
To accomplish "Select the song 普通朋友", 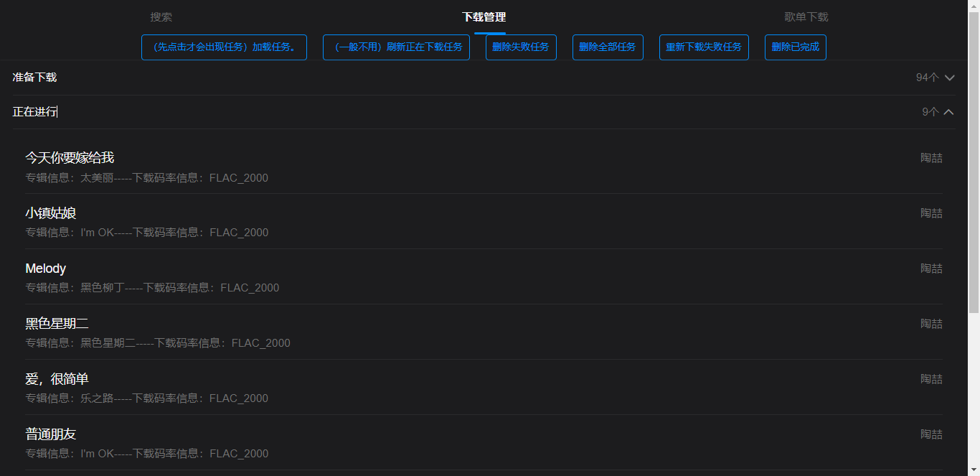I will (x=51, y=434).
